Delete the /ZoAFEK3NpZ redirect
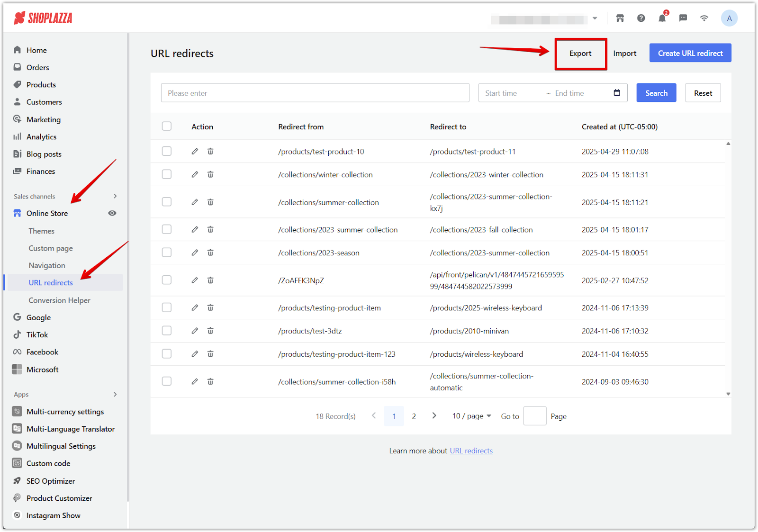The width and height of the screenshot is (758, 532). (210, 280)
